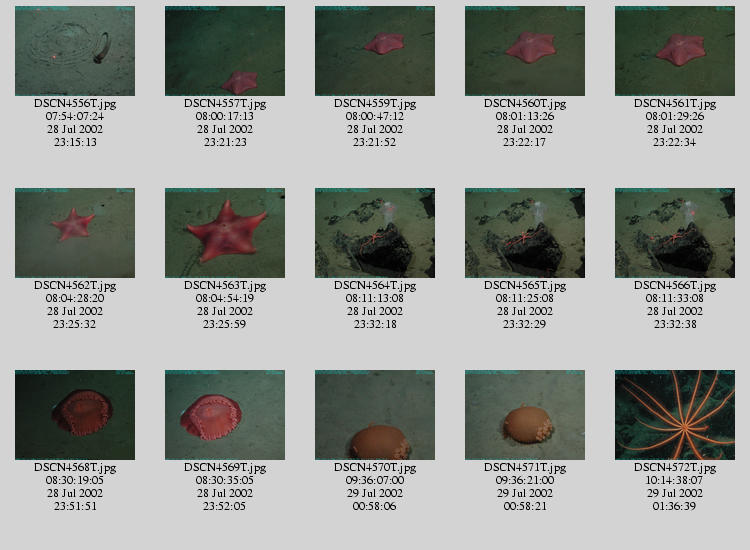Open the DSCN4561T.jpg thumbnail
Image resolution: width=750 pixels, height=550 pixels.
click(675, 51)
